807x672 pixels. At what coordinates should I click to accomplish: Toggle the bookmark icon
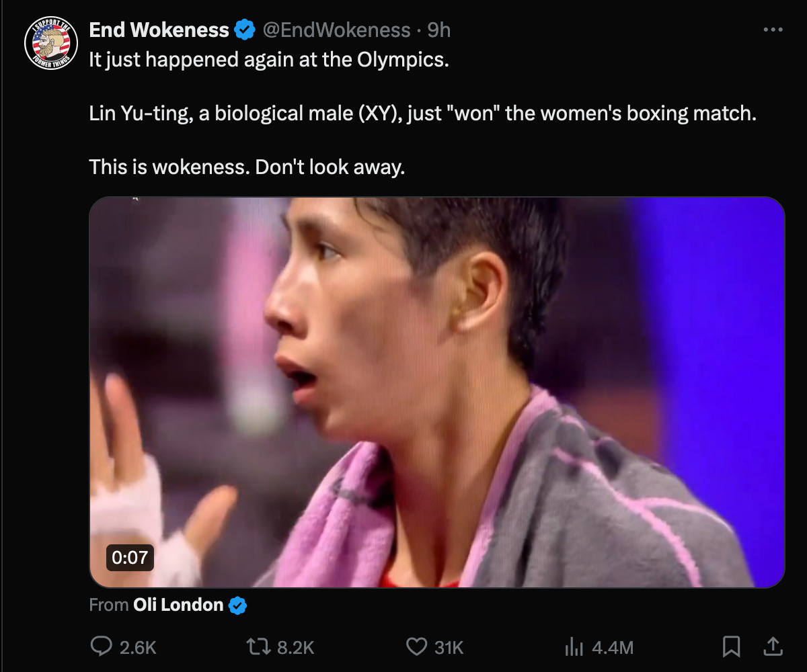point(730,646)
